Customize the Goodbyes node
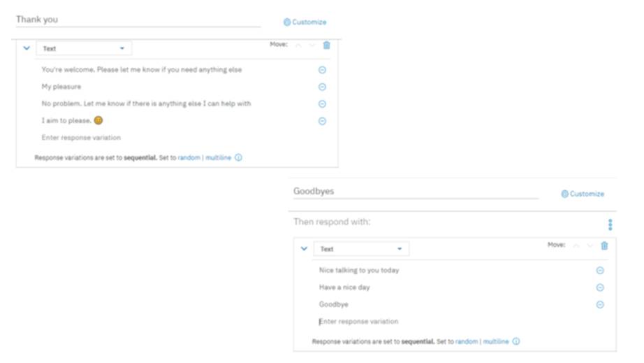This screenshot has height=363, width=644. (583, 194)
